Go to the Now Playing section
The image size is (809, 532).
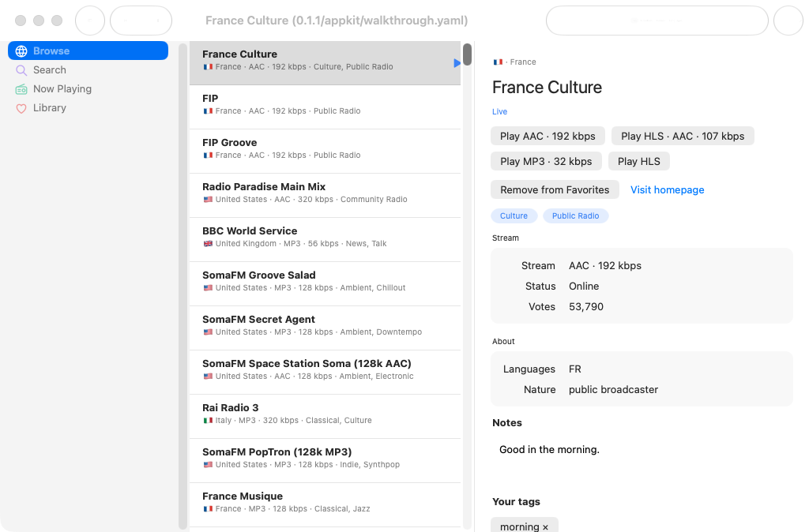coord(88,88)
